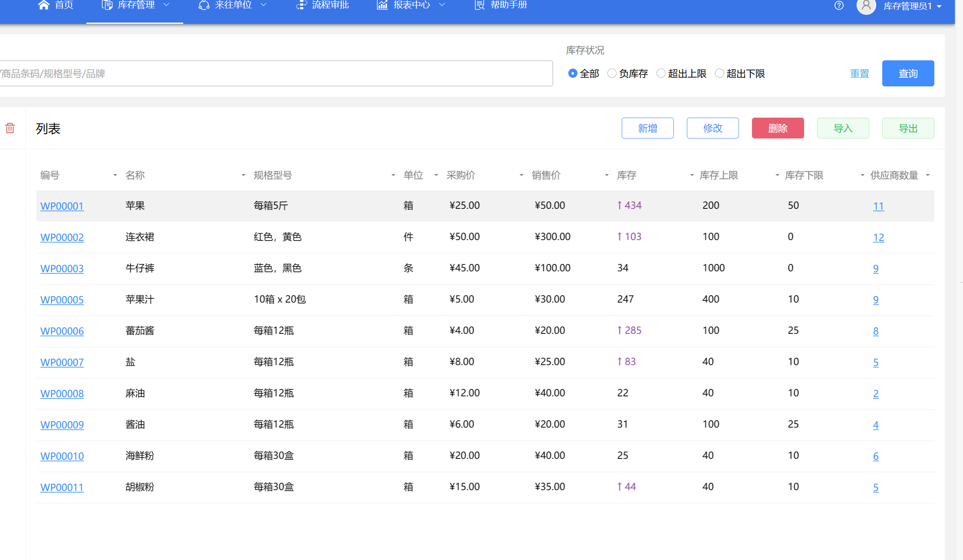Click the 来往单位 partners icon
The height and width of the screenshot is (560, 963).
pos(204,5)
